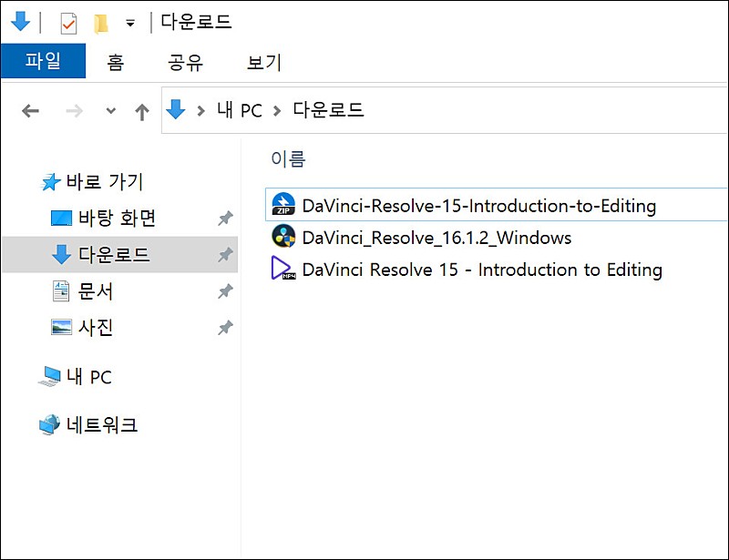Open 사진 in the navigation pane

click(96, 328)
